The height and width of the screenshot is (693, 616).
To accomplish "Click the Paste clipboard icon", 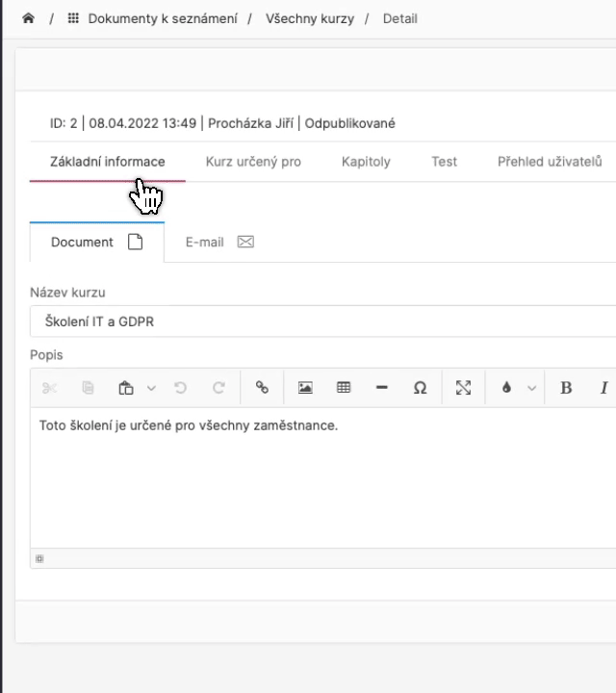I will (x=126, y=388).
